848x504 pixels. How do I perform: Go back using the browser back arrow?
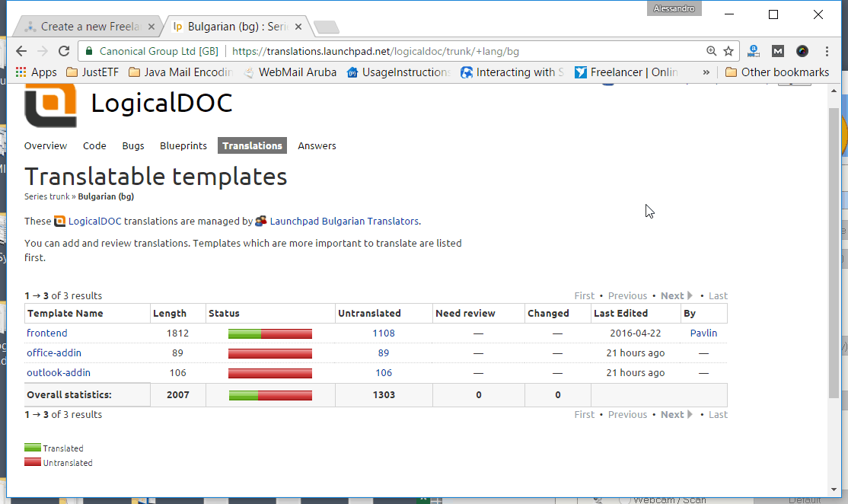[21, 51]
